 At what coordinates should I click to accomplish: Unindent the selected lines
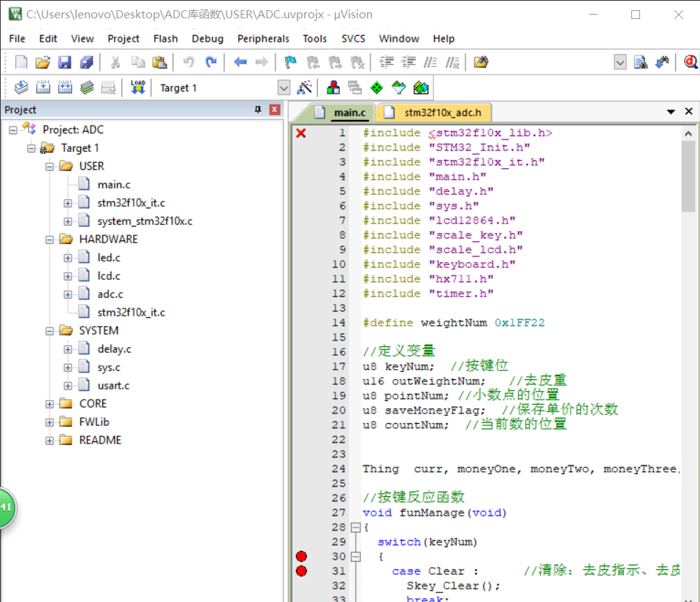[408, 62]
